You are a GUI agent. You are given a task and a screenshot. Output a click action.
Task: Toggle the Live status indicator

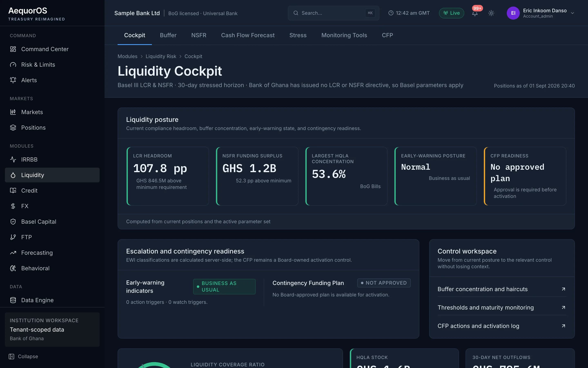point(451,13)
